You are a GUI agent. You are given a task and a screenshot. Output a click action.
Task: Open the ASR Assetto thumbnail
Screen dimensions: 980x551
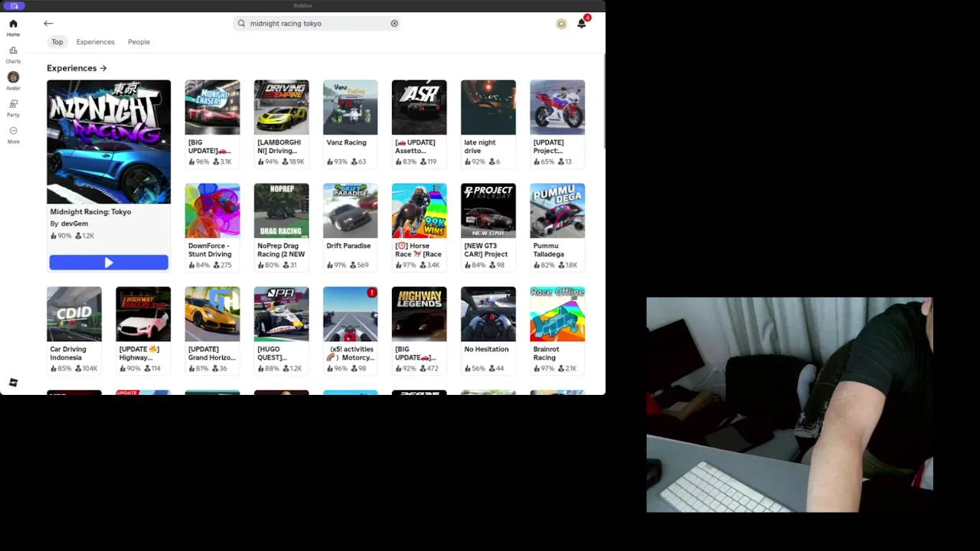(419, 107)
